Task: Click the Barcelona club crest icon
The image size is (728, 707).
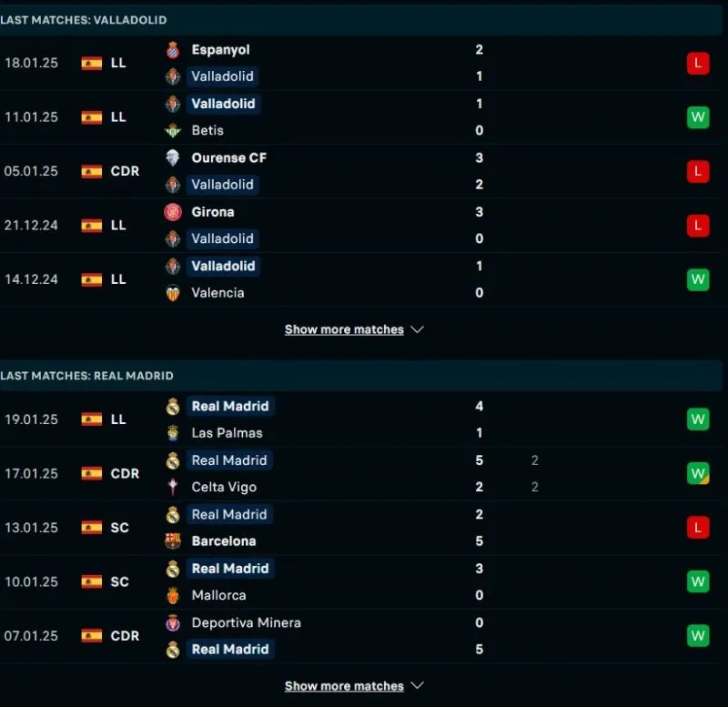Action: tap(173, 541)
